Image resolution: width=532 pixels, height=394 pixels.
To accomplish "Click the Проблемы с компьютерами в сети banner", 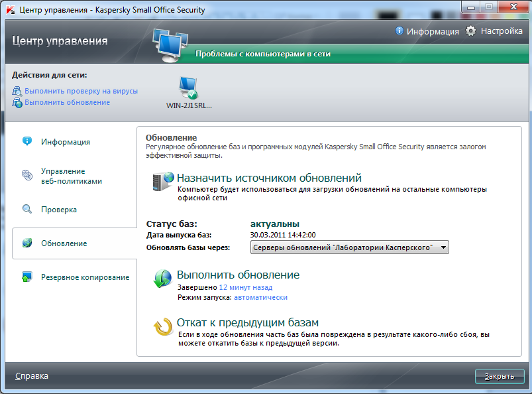I will (x=263, y=54).
